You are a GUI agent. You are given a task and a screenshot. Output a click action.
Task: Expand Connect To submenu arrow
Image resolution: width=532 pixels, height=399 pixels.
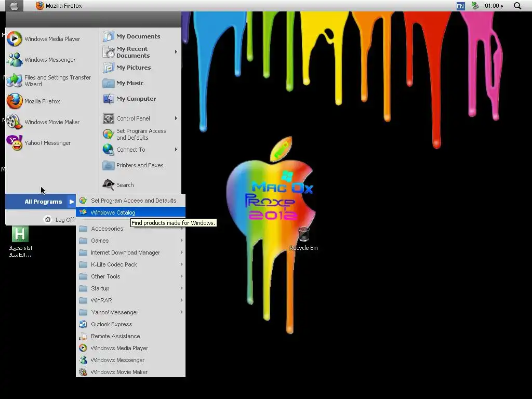click(x=176, y=150)
